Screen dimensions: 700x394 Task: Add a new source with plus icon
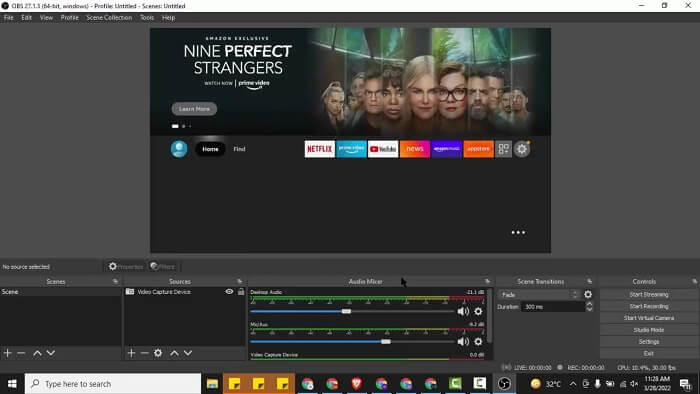tap(131, 353)
